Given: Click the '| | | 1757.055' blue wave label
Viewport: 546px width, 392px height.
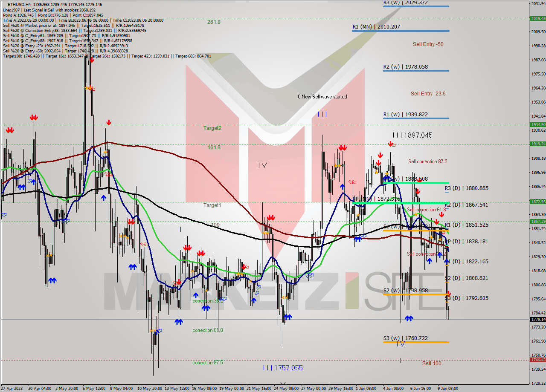Looking at the screenshot, I should coord(283,368).
